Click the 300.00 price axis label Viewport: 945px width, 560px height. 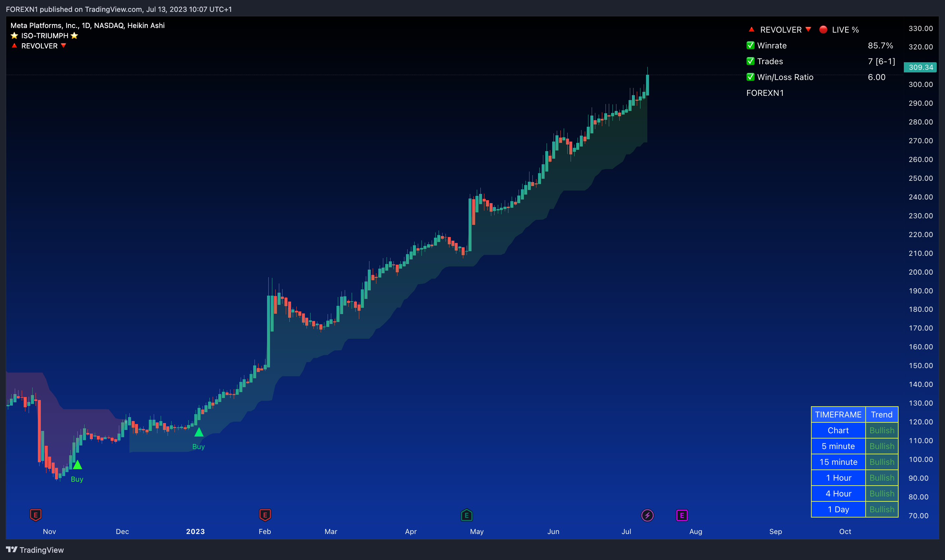point(920,85)
